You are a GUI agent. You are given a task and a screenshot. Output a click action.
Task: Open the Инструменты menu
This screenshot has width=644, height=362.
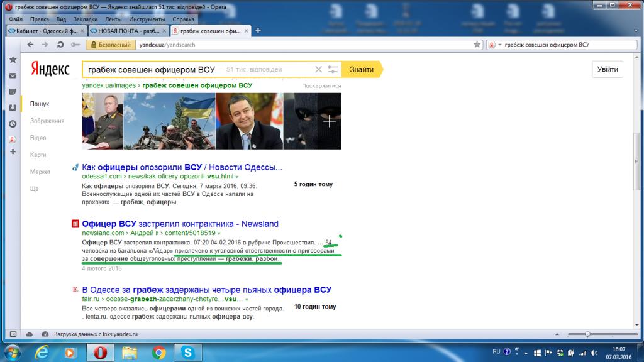click(x=147, y=19)
